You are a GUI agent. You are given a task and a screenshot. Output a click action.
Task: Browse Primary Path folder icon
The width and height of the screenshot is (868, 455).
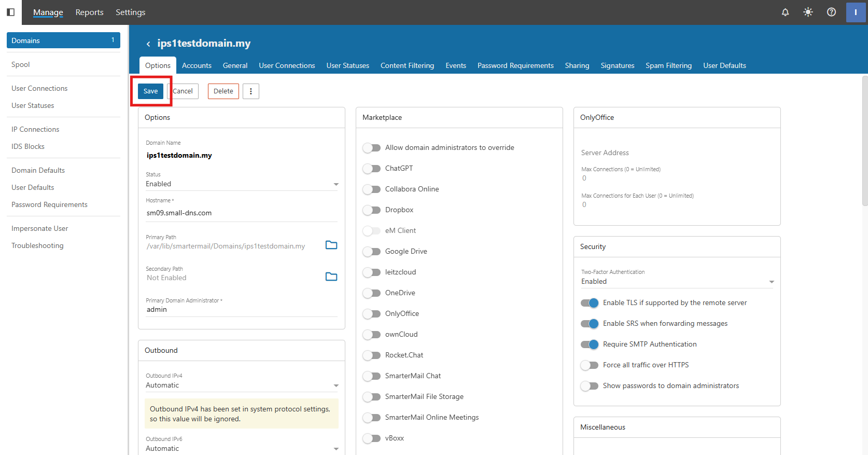click(331, 245)
